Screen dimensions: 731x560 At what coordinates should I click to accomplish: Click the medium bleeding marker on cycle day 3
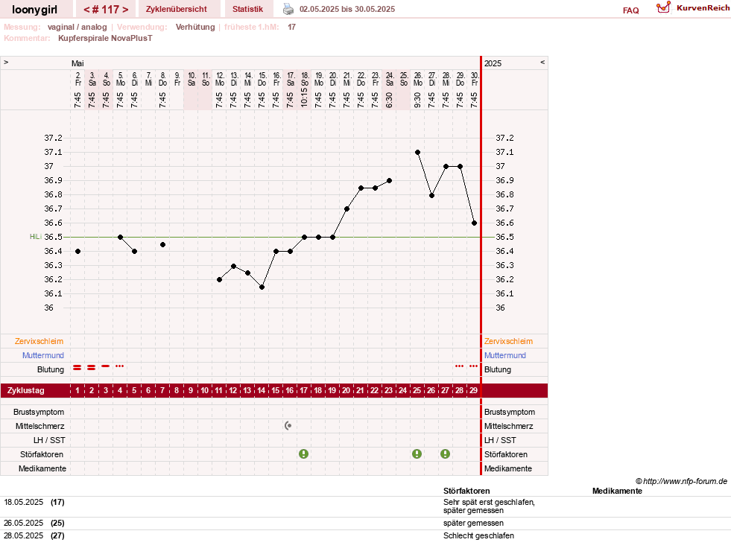105,366
